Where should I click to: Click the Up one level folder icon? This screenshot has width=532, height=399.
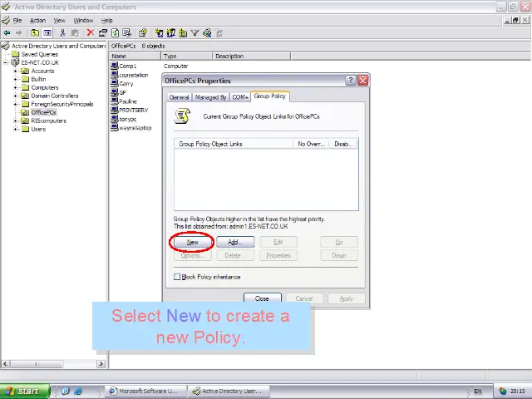pos(35,33)
